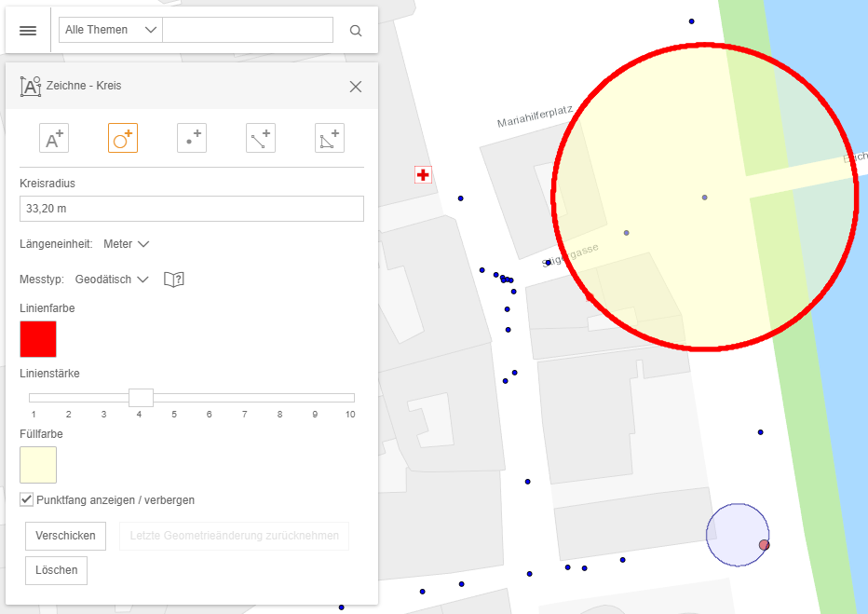Screen dimensions: 868x614
Task: Toggle Punktfang anzeigen / verbergen checkbox
Action: [27, 499]
